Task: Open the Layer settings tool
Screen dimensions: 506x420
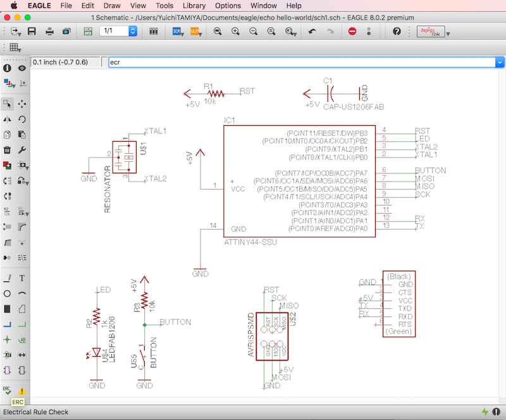Action: point(9,83)
